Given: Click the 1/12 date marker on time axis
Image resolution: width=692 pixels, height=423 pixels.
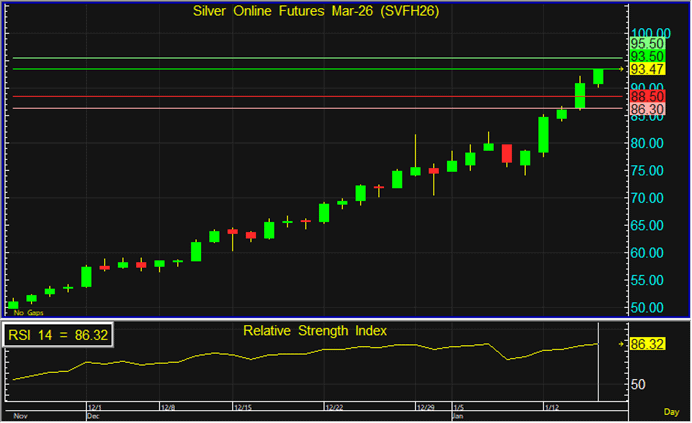Looking at the screenshot, I should pos(551,408).
